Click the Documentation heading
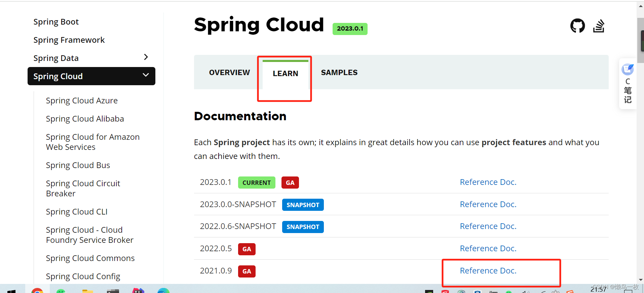 240,116
